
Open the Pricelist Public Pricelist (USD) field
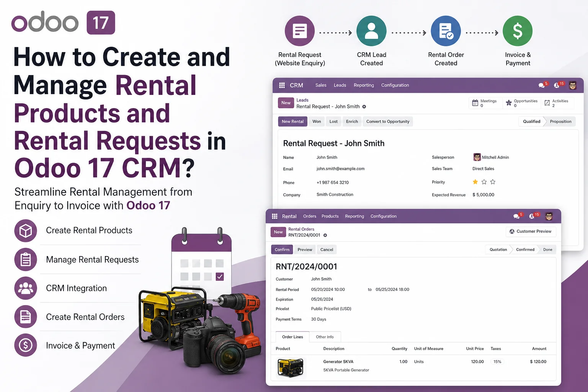(331, 309)
